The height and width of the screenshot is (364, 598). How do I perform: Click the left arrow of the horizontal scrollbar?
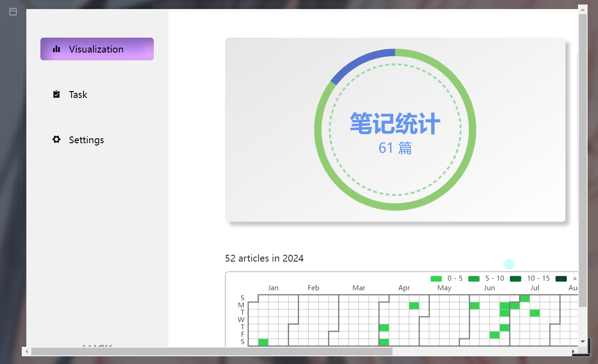[27, 351]
